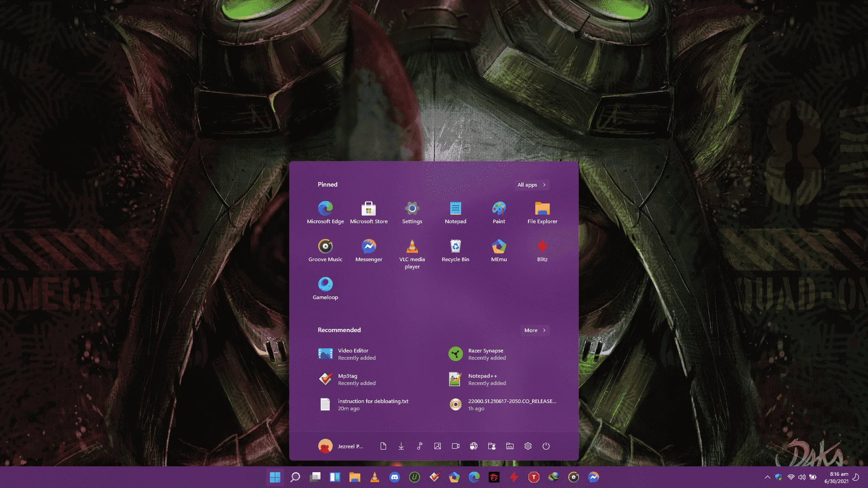This screenshot has height=488, width=868.
Task: Open the Pictures folder icon in Start footer
Action: coord(438,446)
